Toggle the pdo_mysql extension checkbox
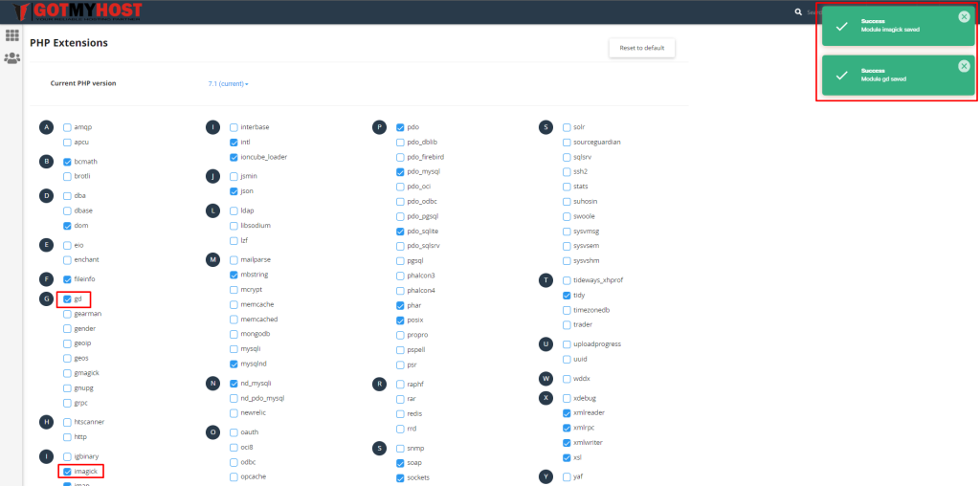The width and height of the screenshot is (980, 486). point(400,171)
